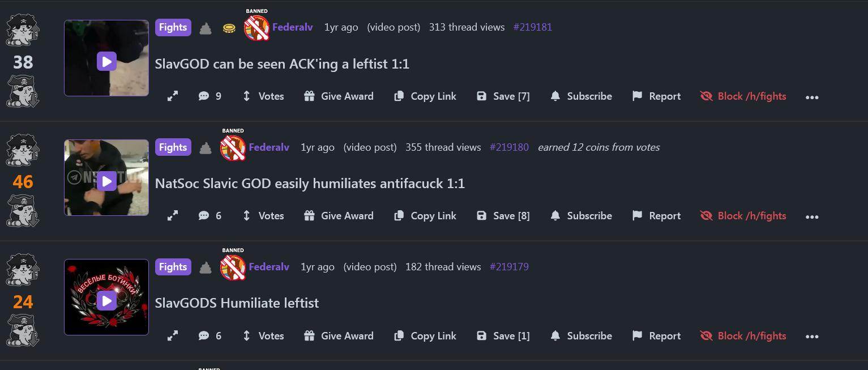Block /h/fights from the second post

pyautogui.click(x=743, y=216)
